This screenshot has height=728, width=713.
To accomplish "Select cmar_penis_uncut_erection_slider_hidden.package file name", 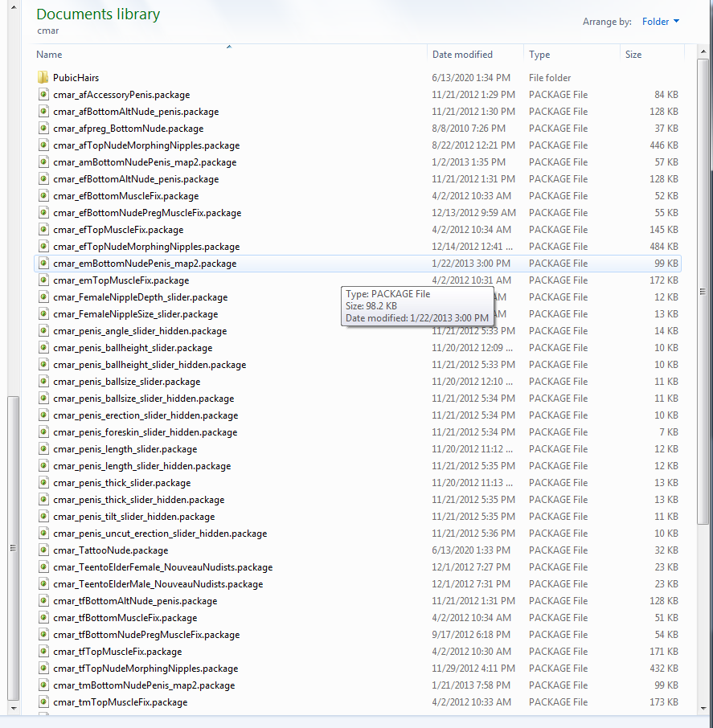I will click(x=160, y=534).
